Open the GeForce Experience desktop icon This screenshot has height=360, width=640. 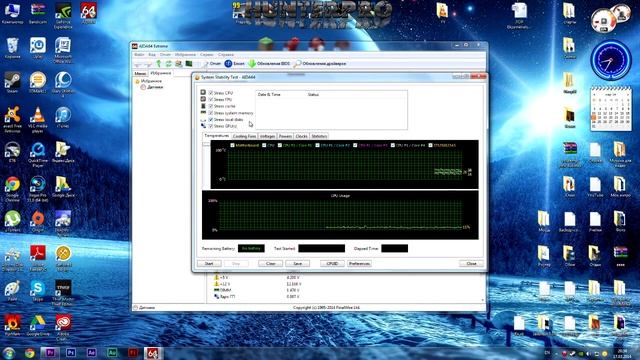[x=63, y=16]
